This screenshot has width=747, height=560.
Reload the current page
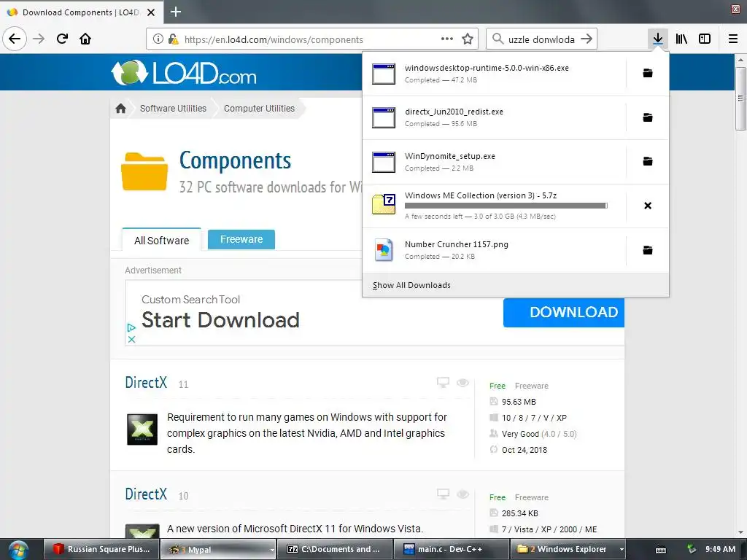[62, 39]
